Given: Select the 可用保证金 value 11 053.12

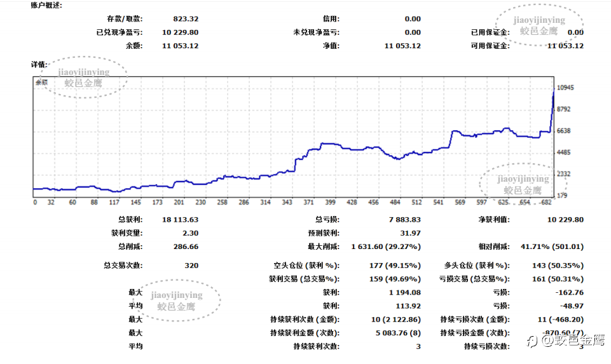Looking at the screenshot, I should (x=565, y=46).
